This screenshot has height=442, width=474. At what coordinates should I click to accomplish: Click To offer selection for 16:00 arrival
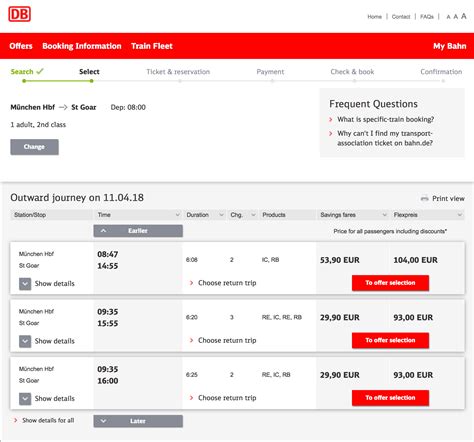tap(390, 398)
